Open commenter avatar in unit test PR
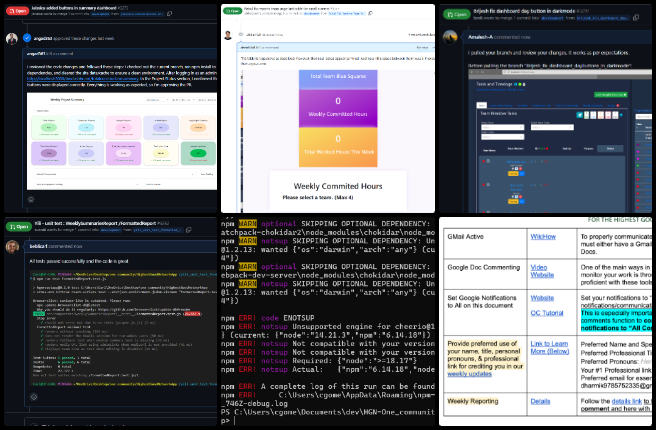 pos(12,247)
